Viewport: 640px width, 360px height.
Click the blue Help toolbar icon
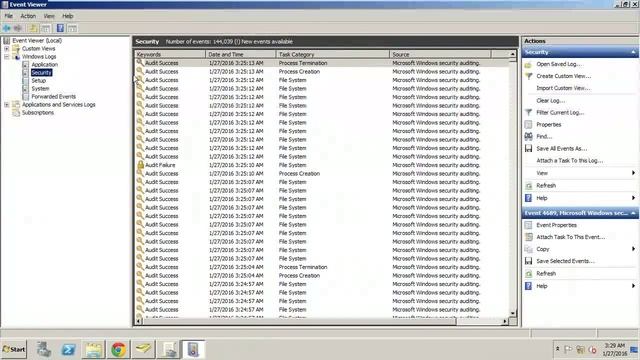[60, 28]
